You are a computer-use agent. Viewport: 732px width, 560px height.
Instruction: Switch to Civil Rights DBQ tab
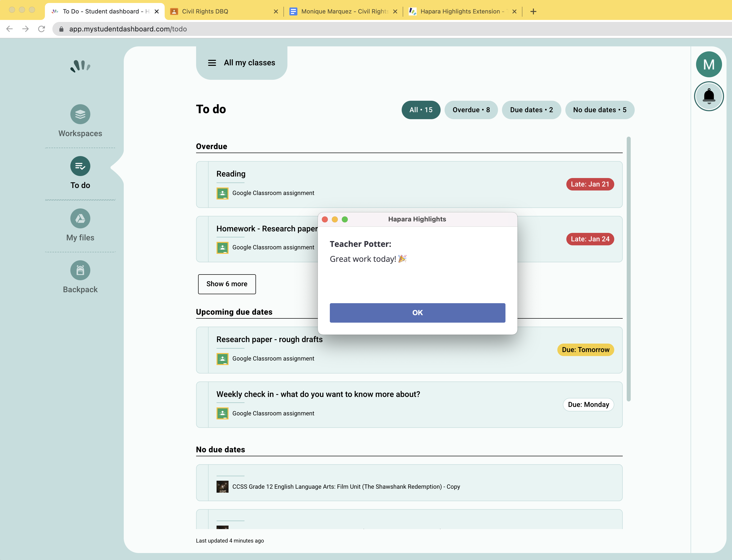click(x=224, y=11)
